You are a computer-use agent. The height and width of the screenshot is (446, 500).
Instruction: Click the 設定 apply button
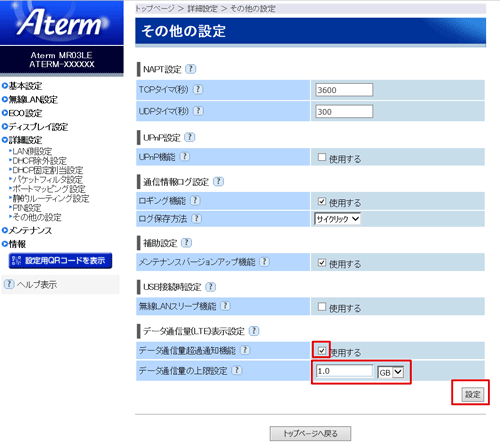coord(472,394)
